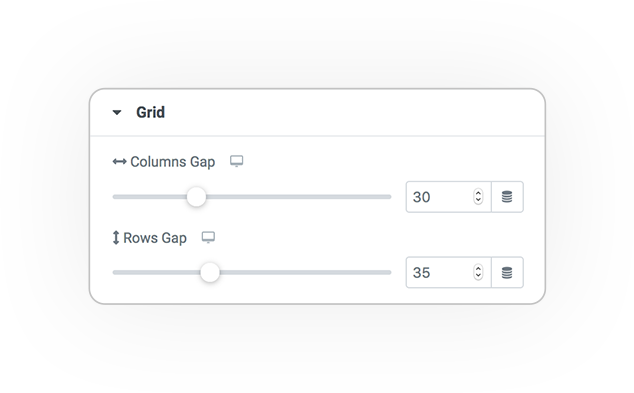This screenshot has height=393, width=634.
Task: Open dynamic tags icon for Columns Gap
Action: point(507,197)
